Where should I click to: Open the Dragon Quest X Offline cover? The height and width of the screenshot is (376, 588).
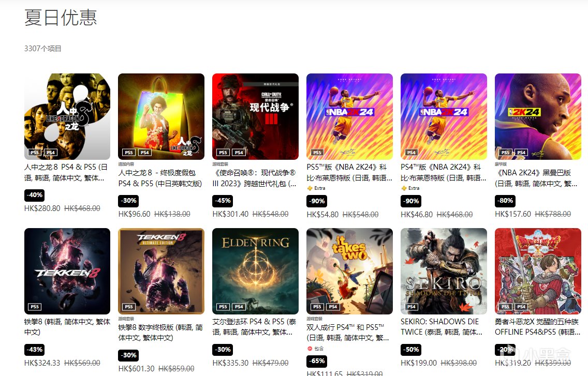tap(538, 271)
